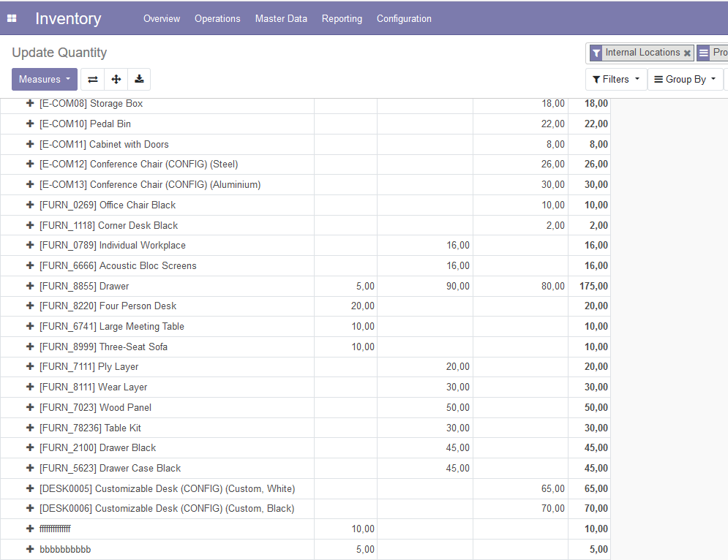Open the apps grid menu
Viewport: 728px width, 560px height.
click(x=11, y=18)
